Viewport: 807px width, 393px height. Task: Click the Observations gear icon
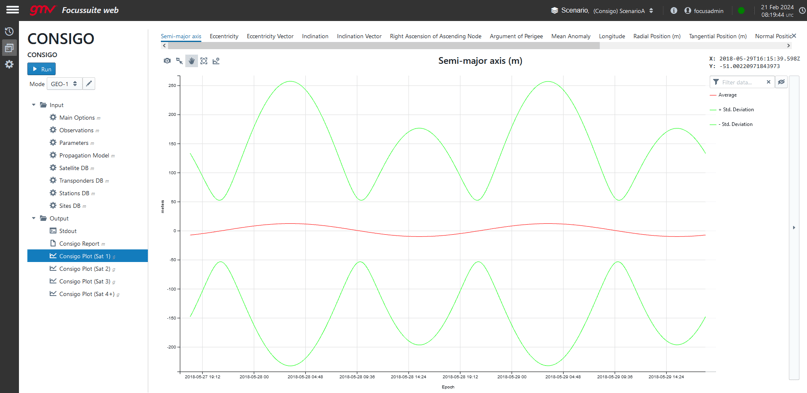pyautogui.click(x=52, y=130)
